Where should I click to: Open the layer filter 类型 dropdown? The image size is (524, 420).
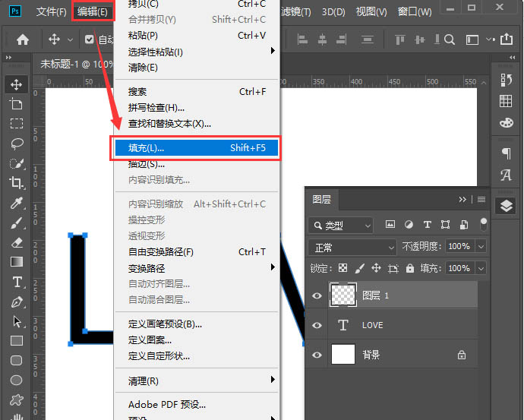[x=340, y=226]
